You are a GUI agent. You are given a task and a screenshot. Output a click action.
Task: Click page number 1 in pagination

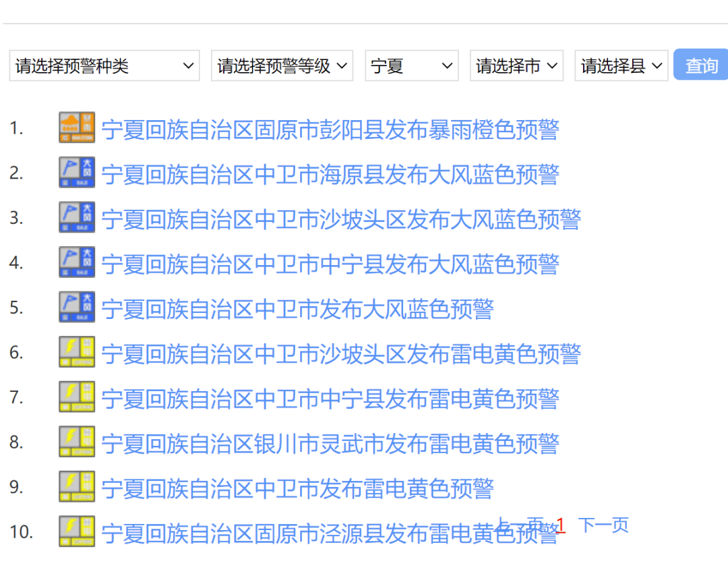pos(561,525)
